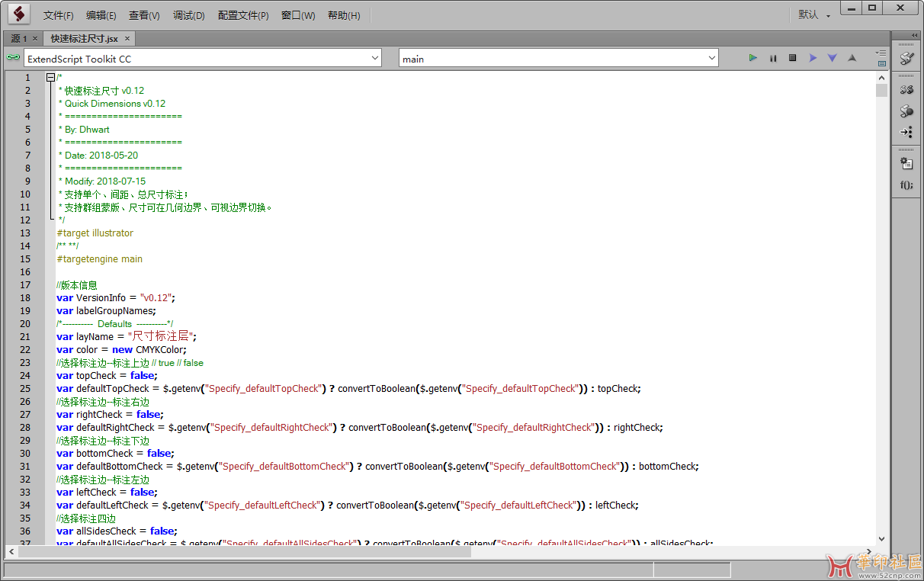Click the horizontal scrollbar left arrow
The image size is (924, 581).
click(x=11, y=551)
